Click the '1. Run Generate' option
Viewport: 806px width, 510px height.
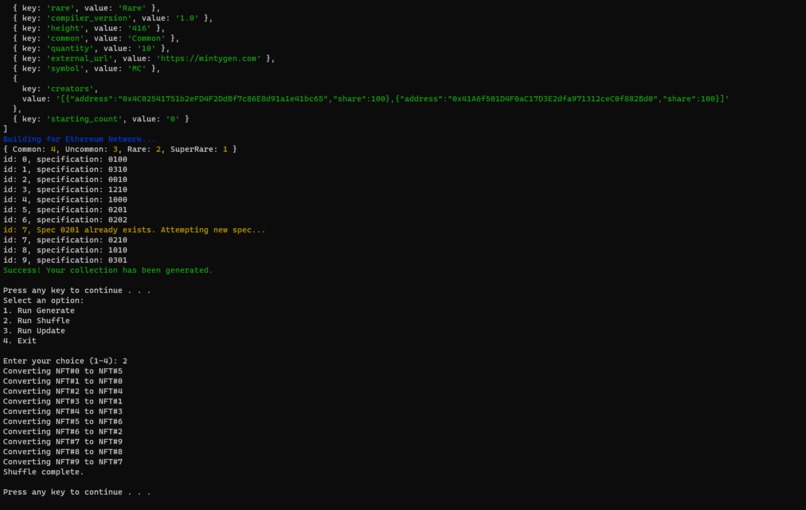(x=39, y=311)
